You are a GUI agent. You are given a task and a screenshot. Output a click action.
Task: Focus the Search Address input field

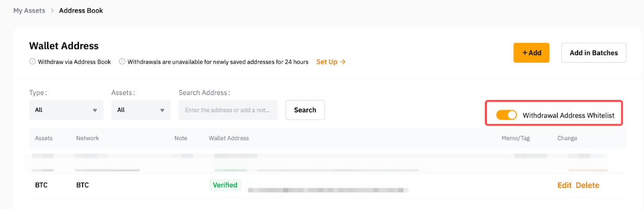point(228,110)
